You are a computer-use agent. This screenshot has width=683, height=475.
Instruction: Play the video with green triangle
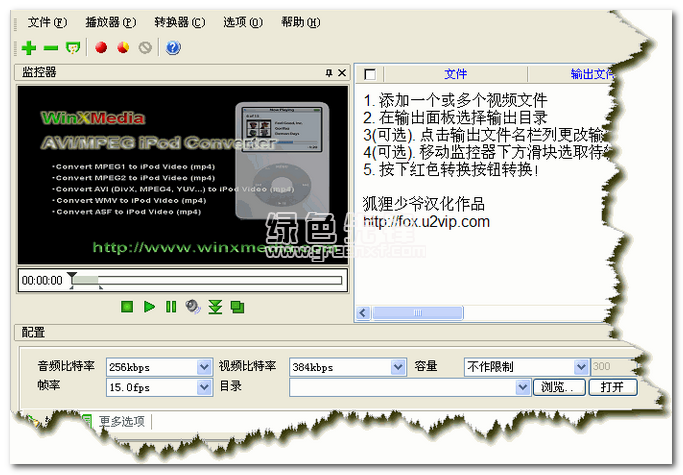click(149, 307)
